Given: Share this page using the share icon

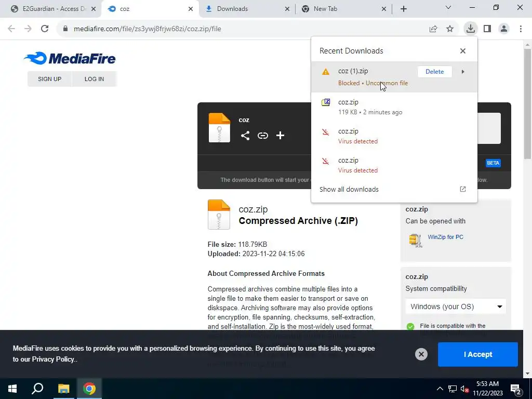Looking at the screenshot, I should 433,29.
